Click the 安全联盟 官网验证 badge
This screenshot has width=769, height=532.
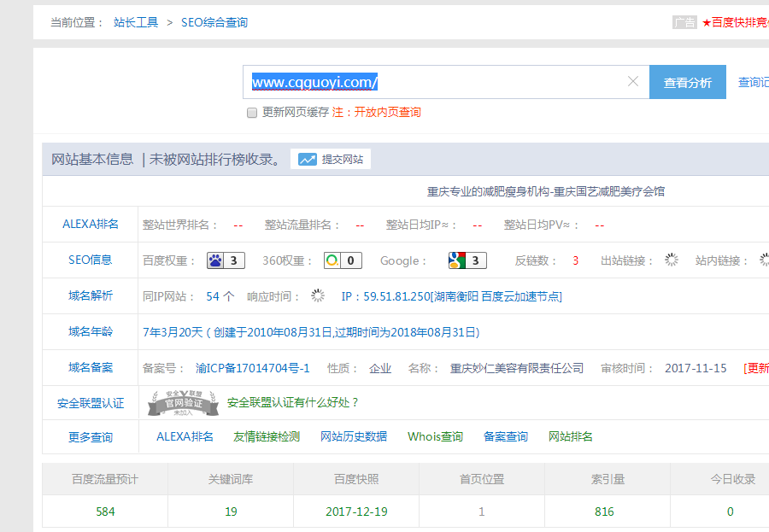click(184, 403)
